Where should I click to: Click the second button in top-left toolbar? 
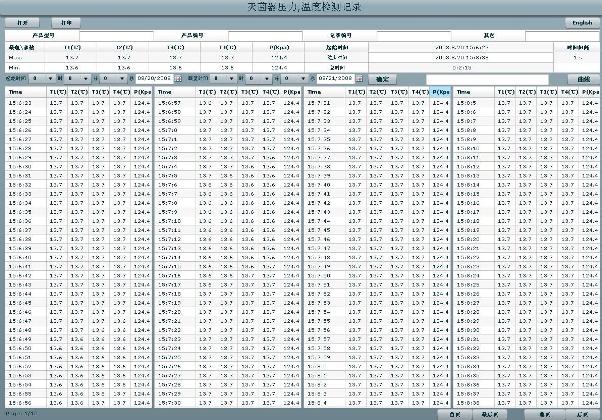point(66,21)
